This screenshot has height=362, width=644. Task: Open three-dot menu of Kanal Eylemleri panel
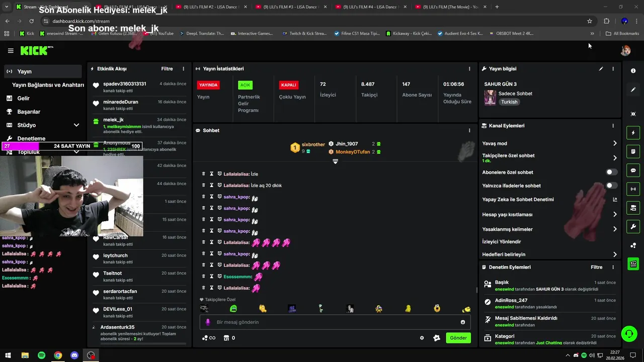613,126
